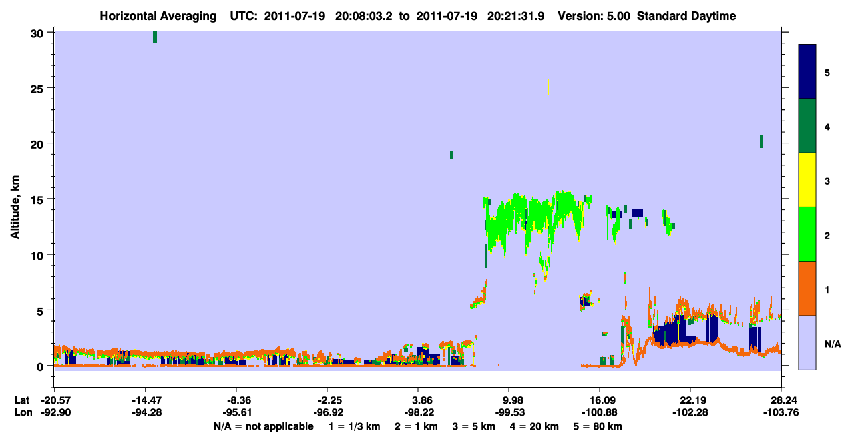Image resolution: width=868 pixels, height=445 pixels.
Task: Click the dark blue color bar segment labeled 5
Action: coord(807,72)
